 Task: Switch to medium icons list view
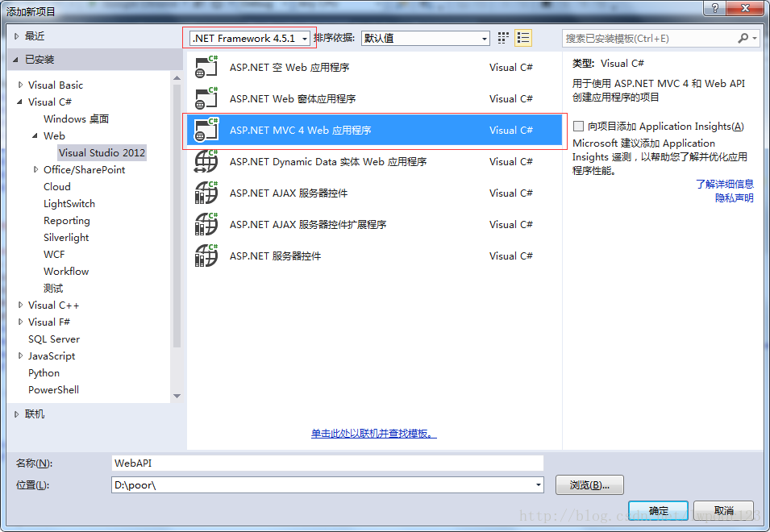point(523,38)
